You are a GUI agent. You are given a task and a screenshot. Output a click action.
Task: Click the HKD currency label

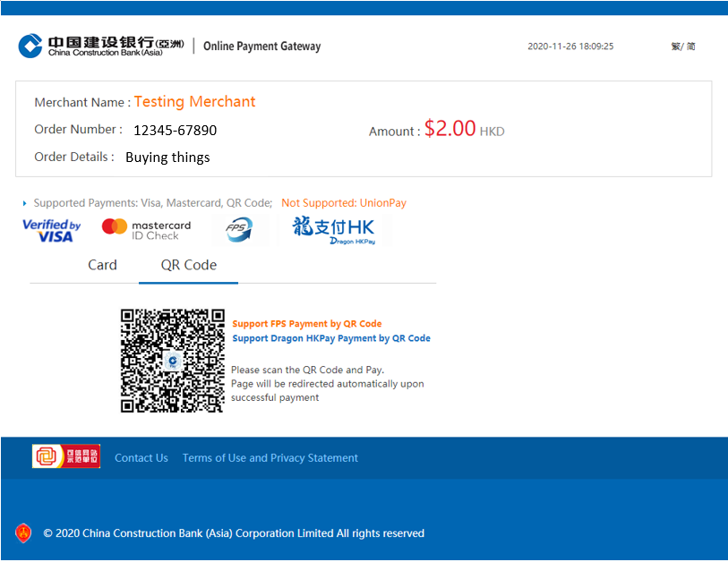pos(492,132)
